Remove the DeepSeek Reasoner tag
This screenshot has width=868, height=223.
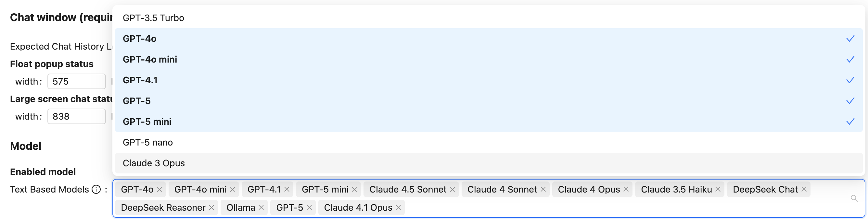tap(211, 207)
